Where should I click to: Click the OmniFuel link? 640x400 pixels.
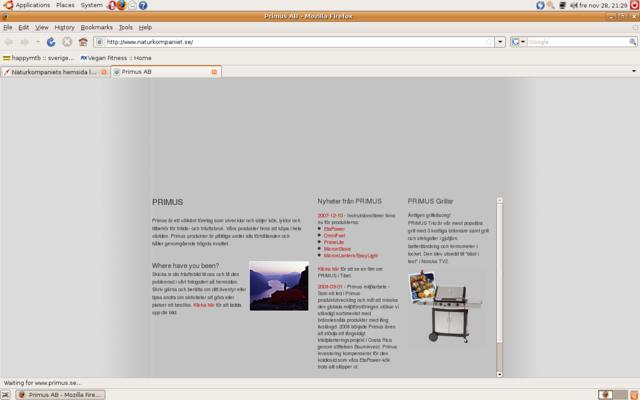[334, 236]
